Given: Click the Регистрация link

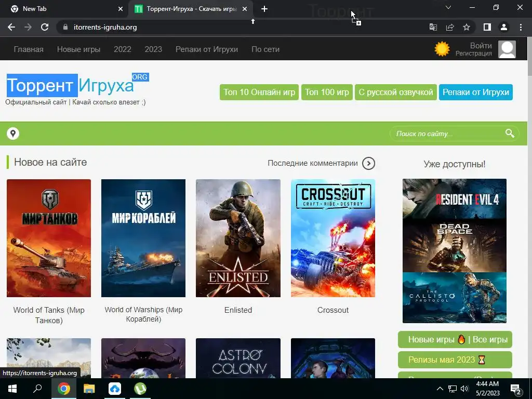Looking at the screenshot, I should click(x=474, y=54).
